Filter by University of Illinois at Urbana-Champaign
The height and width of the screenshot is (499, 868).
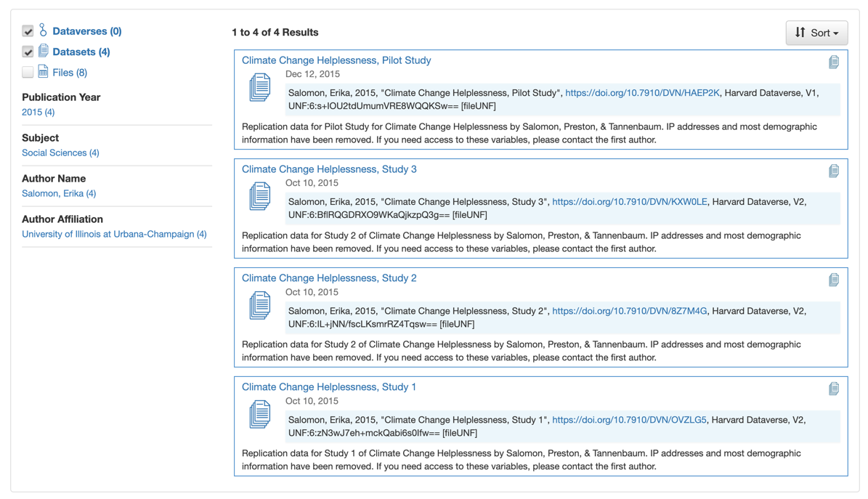[114, 235]
